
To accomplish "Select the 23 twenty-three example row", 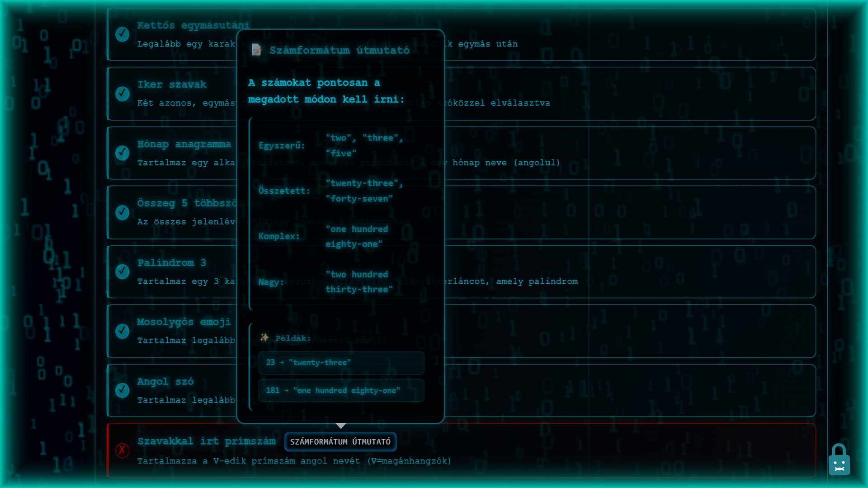I will coord(341,362).
